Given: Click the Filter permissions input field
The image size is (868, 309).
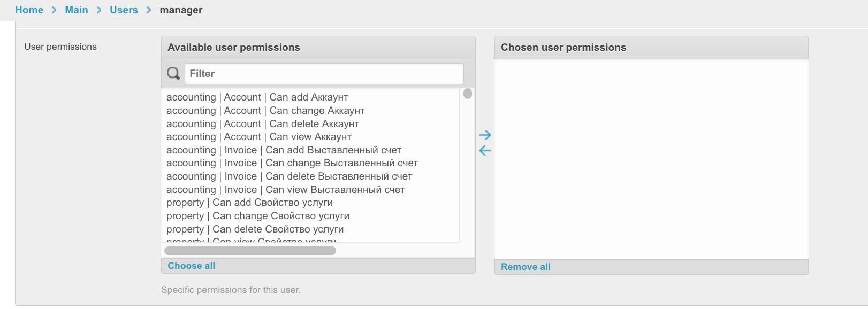Looking at the screenshot, I should tap(324, 74).
